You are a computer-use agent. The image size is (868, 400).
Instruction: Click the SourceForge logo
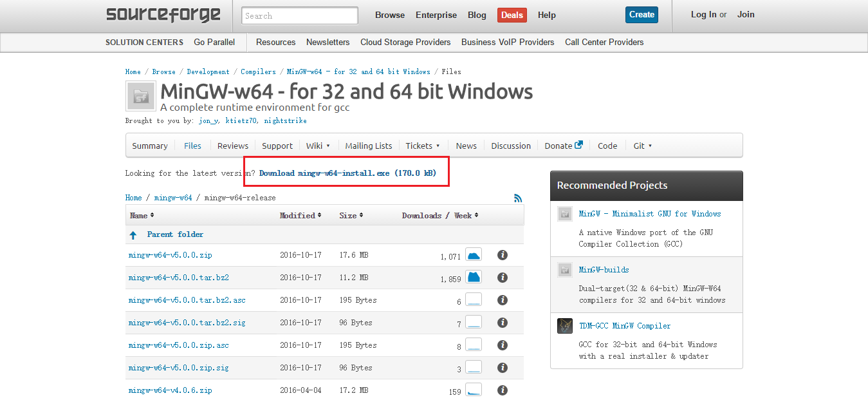coord(163,15)
